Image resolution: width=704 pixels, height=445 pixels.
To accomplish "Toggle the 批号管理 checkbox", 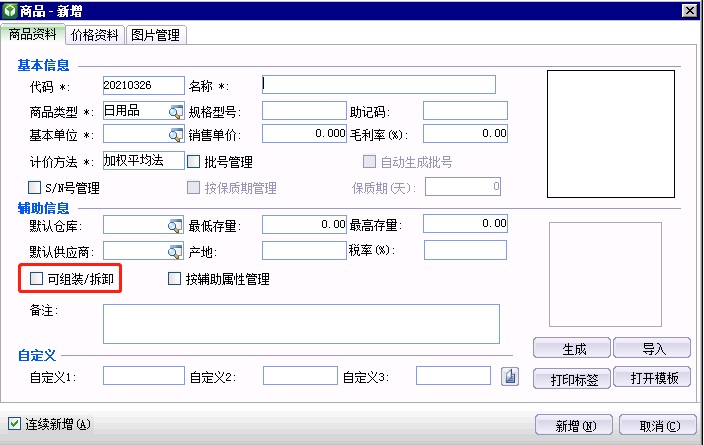I will tap(194, 162).
